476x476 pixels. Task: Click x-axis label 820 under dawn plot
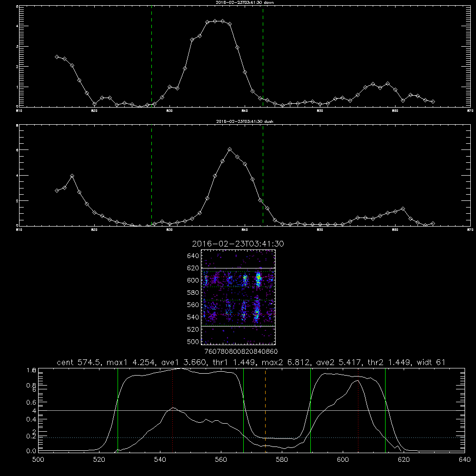pyautogui.click(x=94, y=111)
